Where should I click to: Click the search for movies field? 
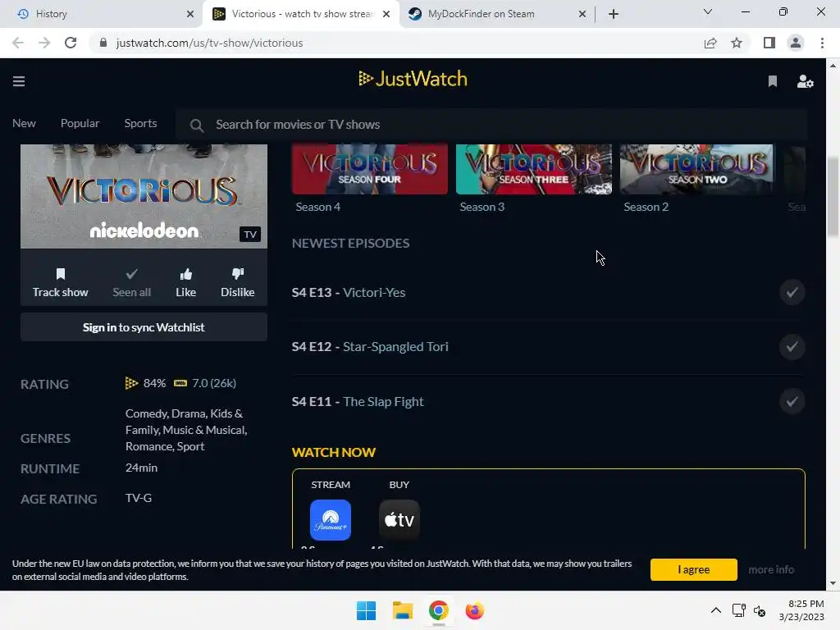click(492, 125)
